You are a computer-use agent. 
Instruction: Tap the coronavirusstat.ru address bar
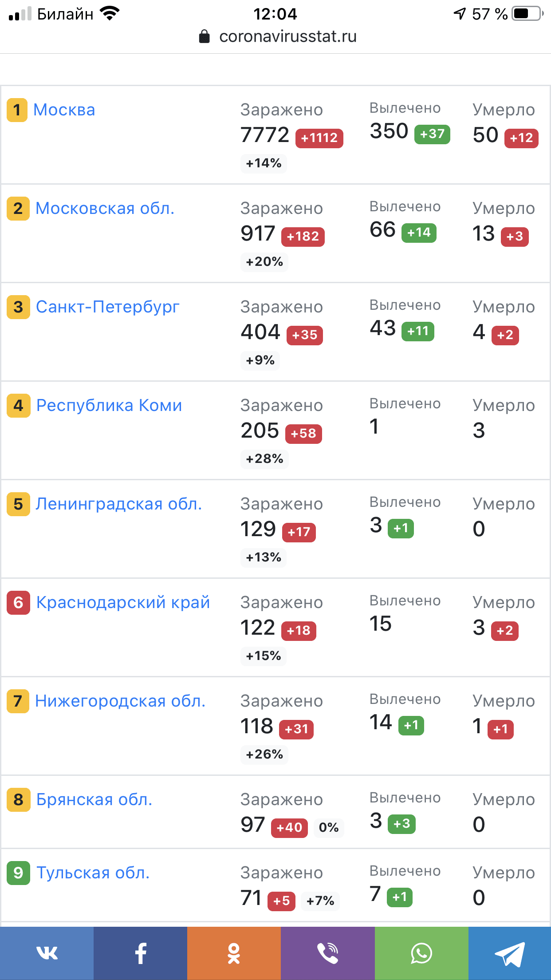(287, 36)
